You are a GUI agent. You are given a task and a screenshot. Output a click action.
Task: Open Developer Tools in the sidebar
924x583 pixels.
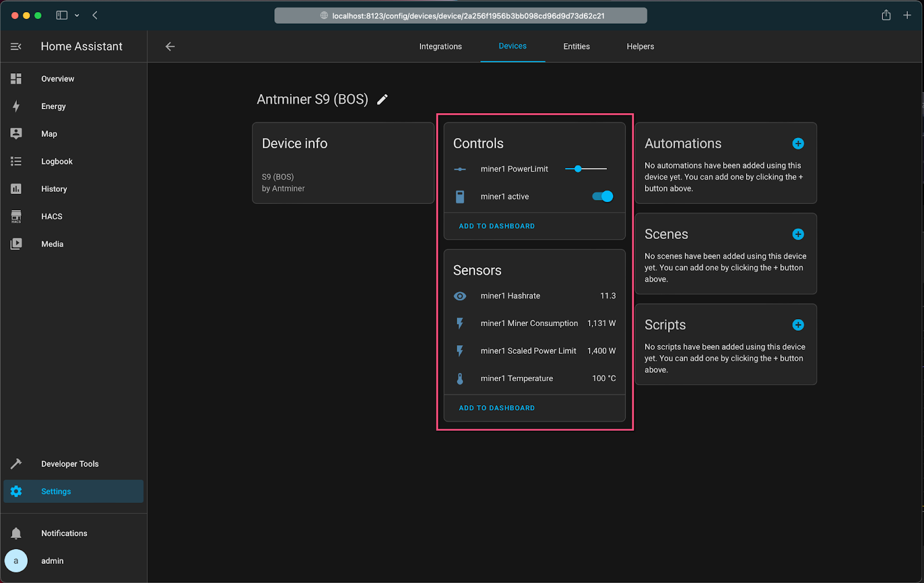(73, 464)
